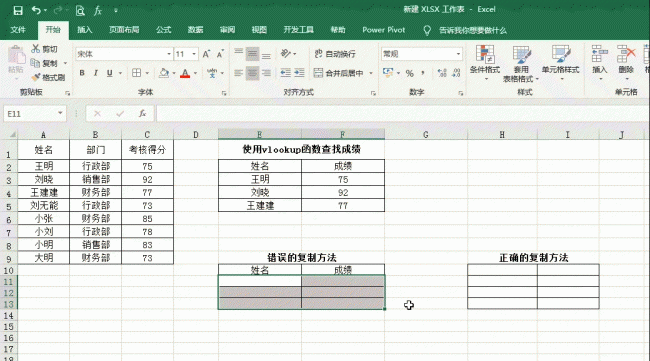Switch to Page Layout (页面布局) tab
This screenshot has height=361, width=650.
click(124, 30)
